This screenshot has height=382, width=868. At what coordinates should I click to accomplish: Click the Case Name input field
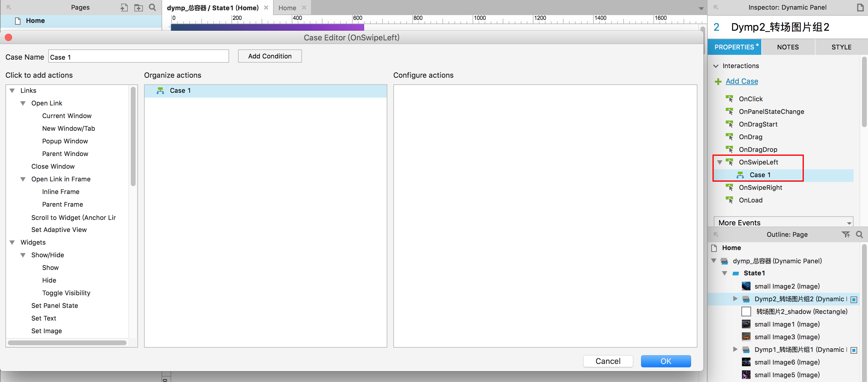[x=139, y=57]
